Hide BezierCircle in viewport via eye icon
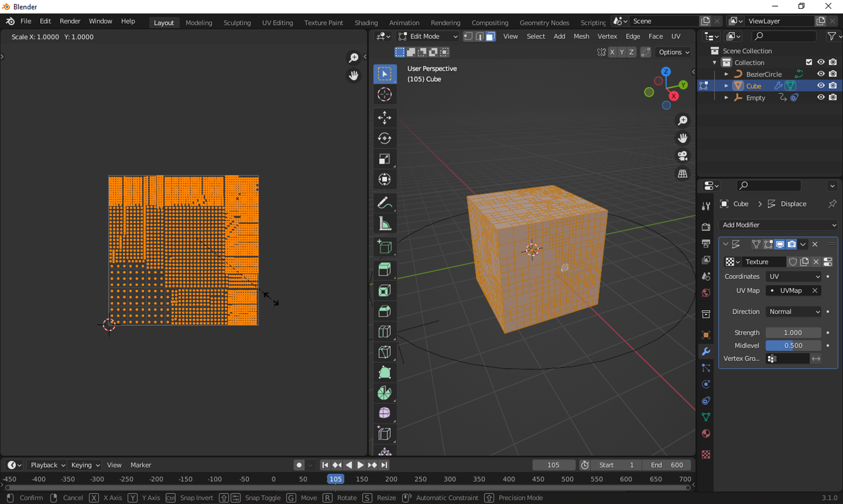Image resolution: width=843 pixels, height=504 pixels. pos(821,74)
